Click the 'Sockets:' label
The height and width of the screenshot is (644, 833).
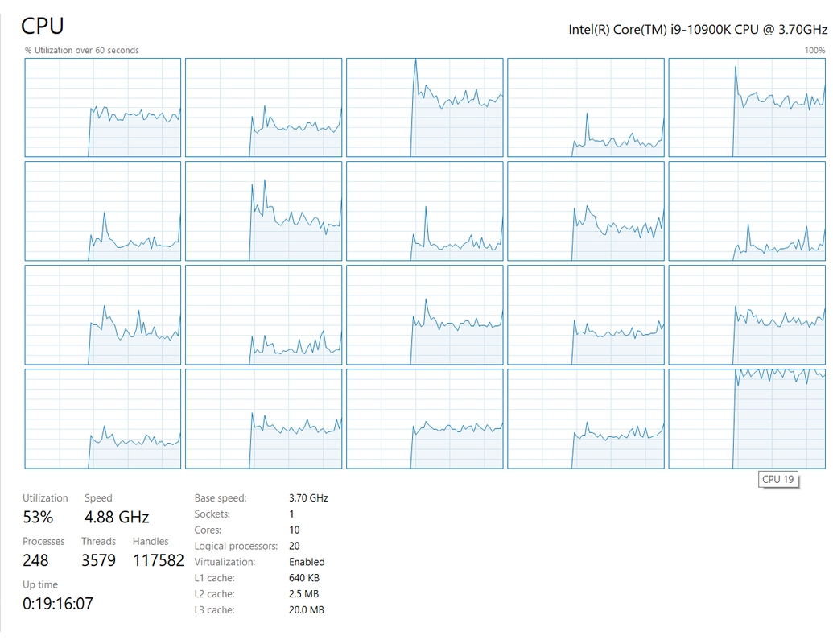212,514
